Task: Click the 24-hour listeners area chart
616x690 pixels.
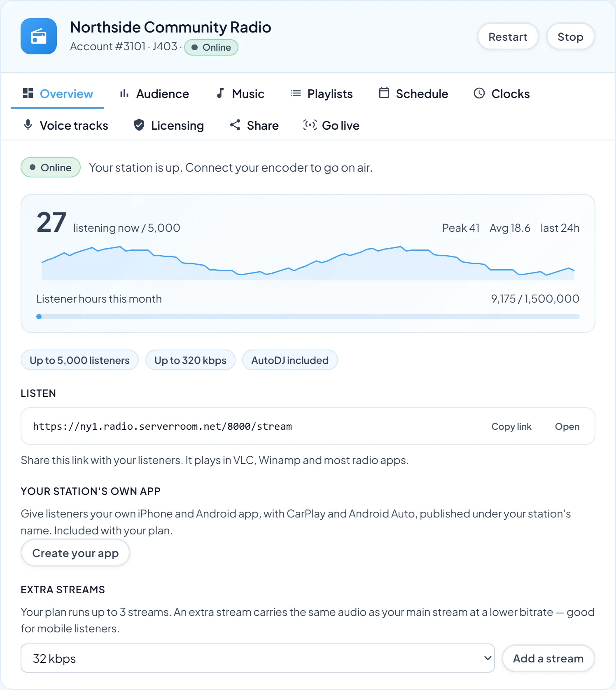Action: point(308,263)
